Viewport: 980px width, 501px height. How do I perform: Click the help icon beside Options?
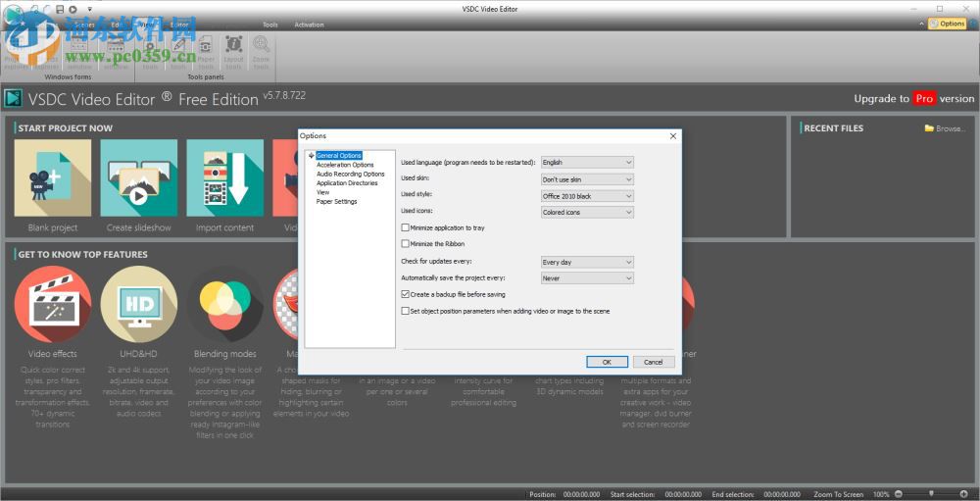tap(973, 24)
